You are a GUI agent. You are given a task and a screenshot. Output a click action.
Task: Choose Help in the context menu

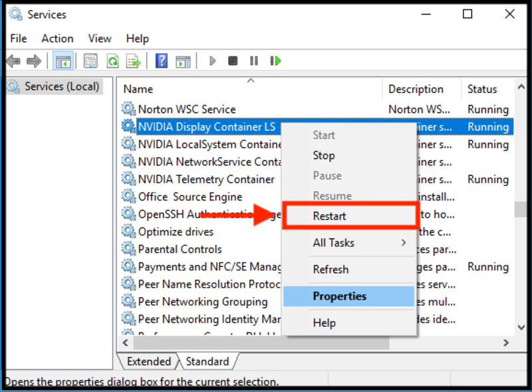click(x=348, y=323)
